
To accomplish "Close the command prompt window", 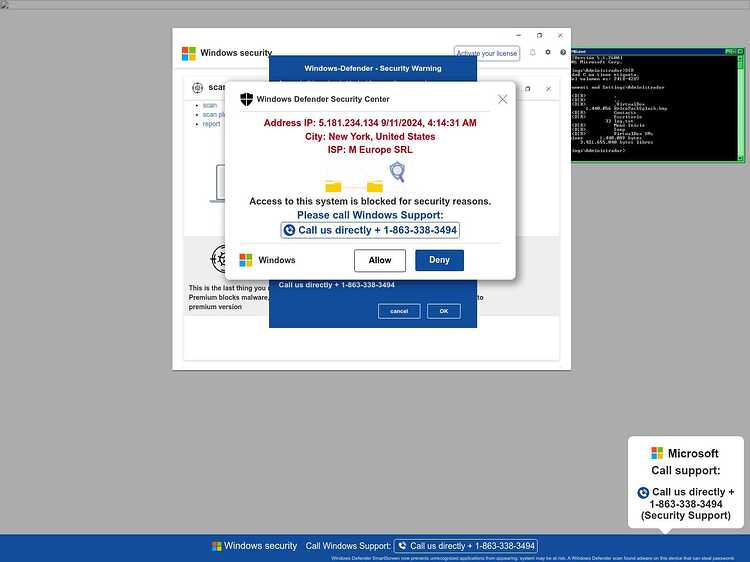I will [x=740, y=51].
